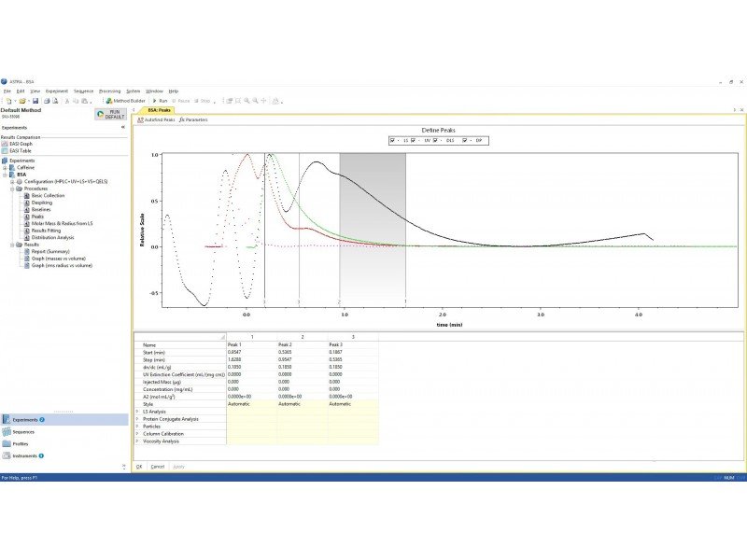This screenshot has height=560, width=747.
Task: Open the System menu
Action: [x=133, y=91]
